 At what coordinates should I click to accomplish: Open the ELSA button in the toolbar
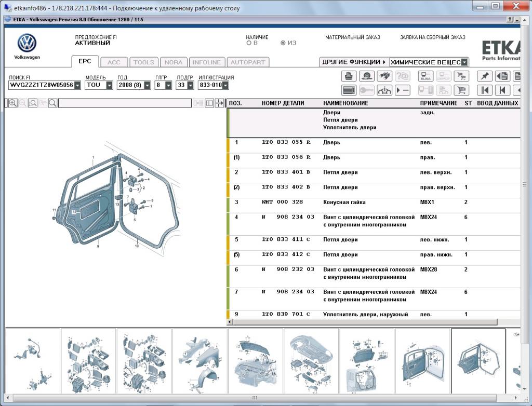point(425,76)
